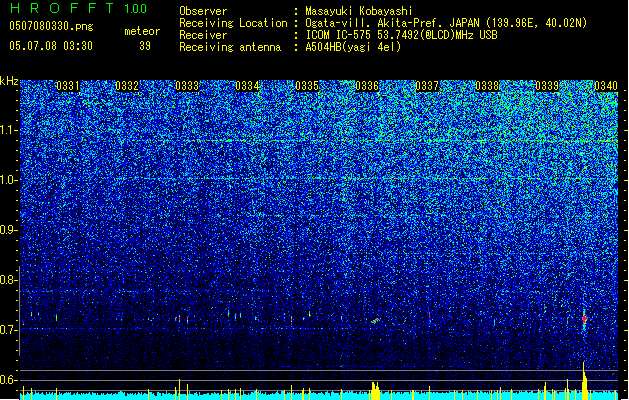Image resolution: width=629 pixels, height=400 pixels.
Task: Click the 0334 time marker
Action: 247,86
